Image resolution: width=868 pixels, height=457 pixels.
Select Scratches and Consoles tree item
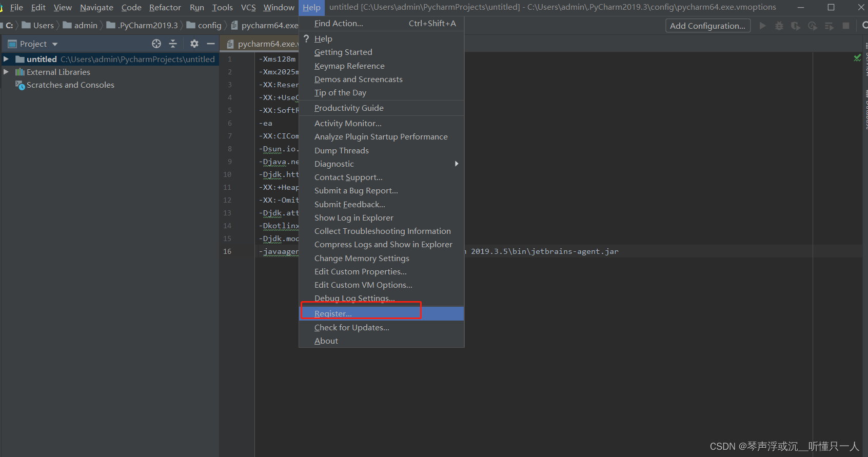point(70,85)
